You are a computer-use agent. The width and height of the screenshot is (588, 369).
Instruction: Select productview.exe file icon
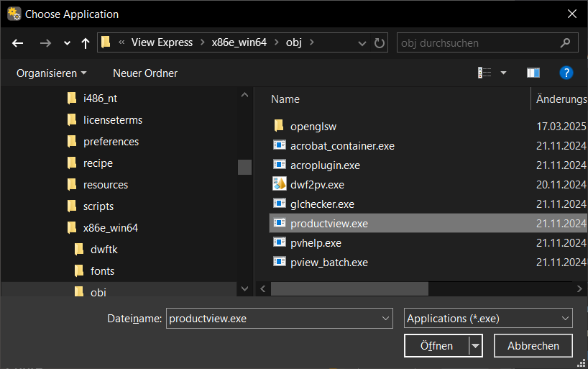(280, 223)
